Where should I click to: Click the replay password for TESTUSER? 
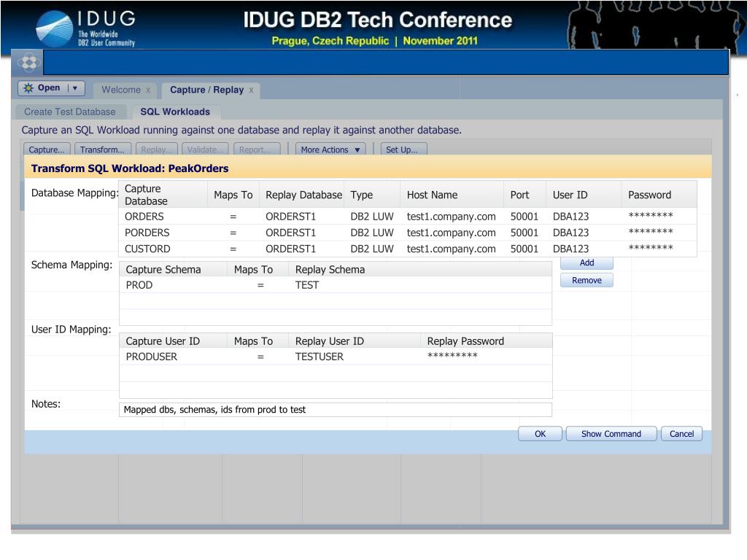tap(452, 356)
